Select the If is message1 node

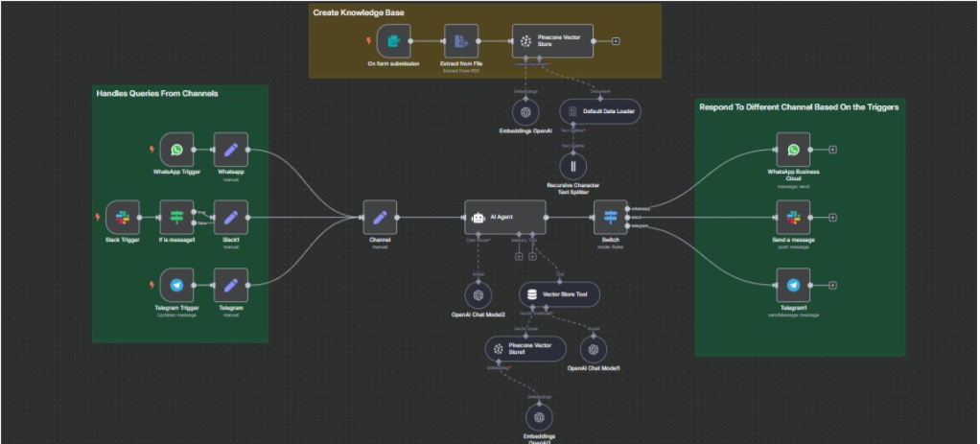tap(176, 217)
